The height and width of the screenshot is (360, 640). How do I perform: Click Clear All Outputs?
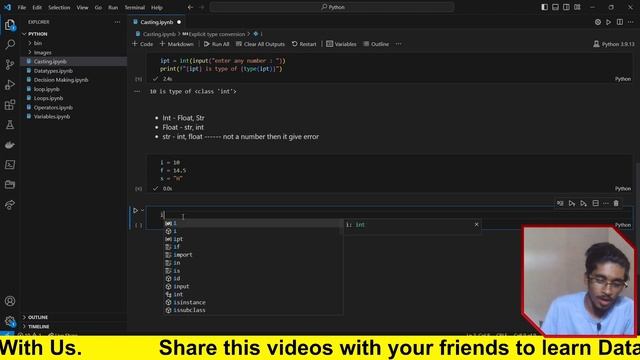pyautogui.click(x=260, y=44)
